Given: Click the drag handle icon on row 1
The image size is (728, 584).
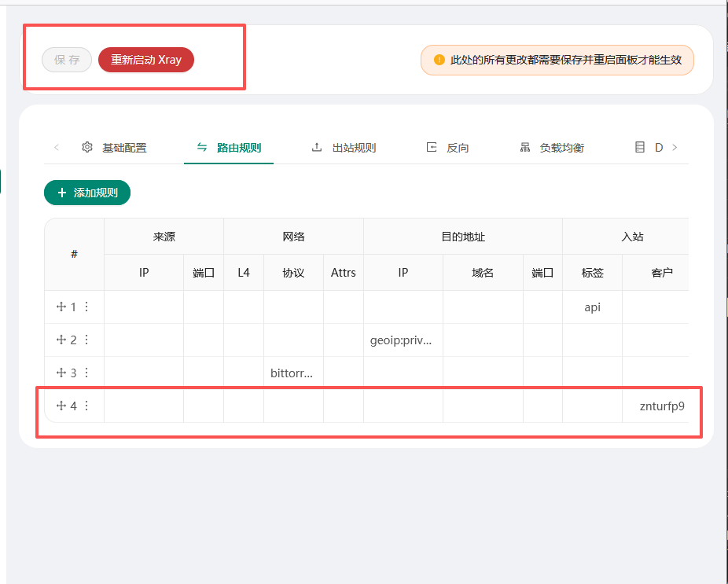Looking at the screenshot, I should pyautogui.click(x=61, y=307).
